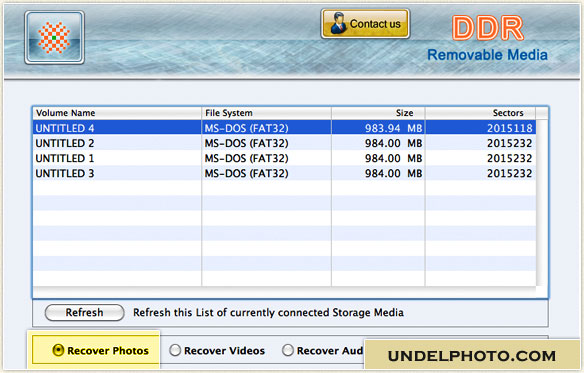This screenshot has height=373, width=584.
Task: Sort by the File System column header
Action: tap(266, 113)
